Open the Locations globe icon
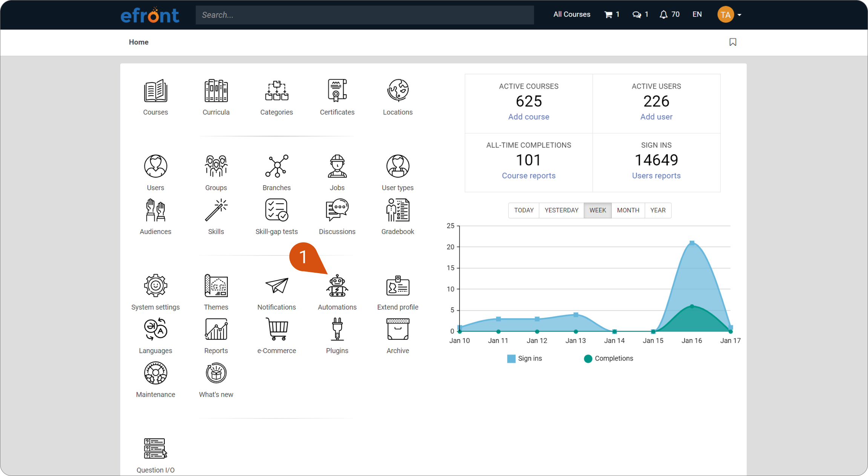 pyautogui.click(x=398, y=91)
